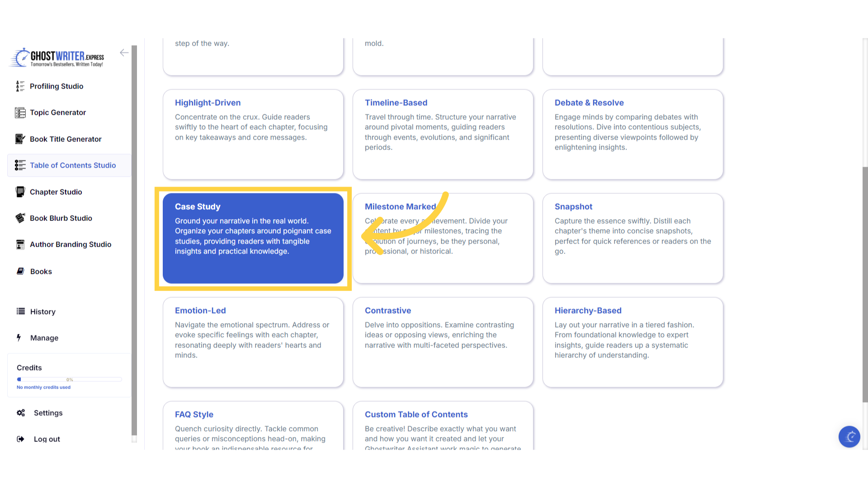Viewport: 868px width, 488px height.
Task: Click the Book Blurb Studio icon
Action: 20,218
